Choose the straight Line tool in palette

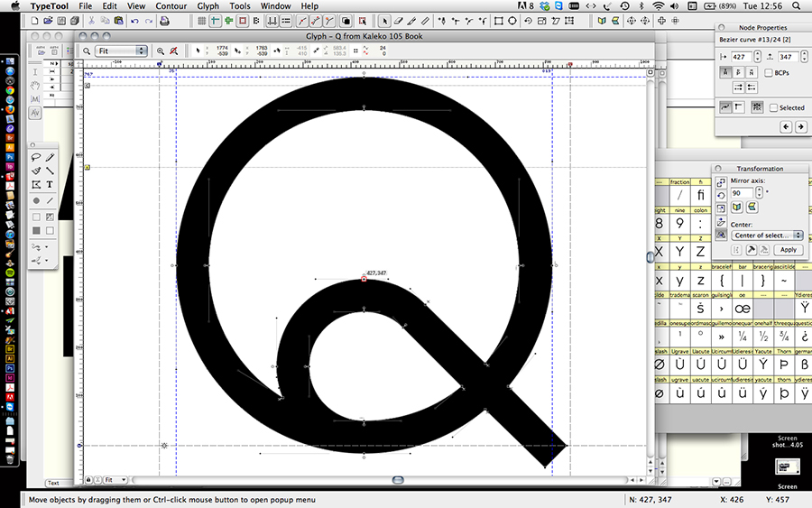[x=50, y=171]
